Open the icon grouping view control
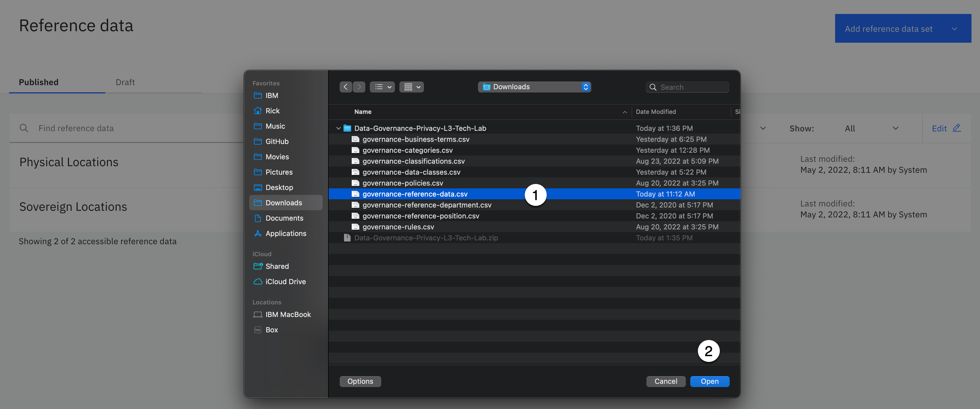The width and height of the screenshot is (980, 409). [412, 87]
